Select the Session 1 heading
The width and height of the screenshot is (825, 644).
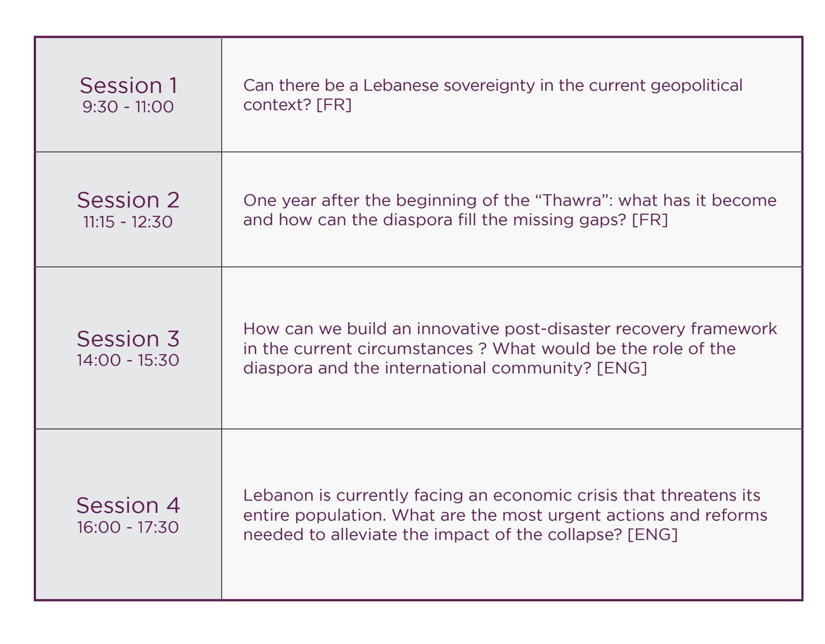[x=128, y=85]
